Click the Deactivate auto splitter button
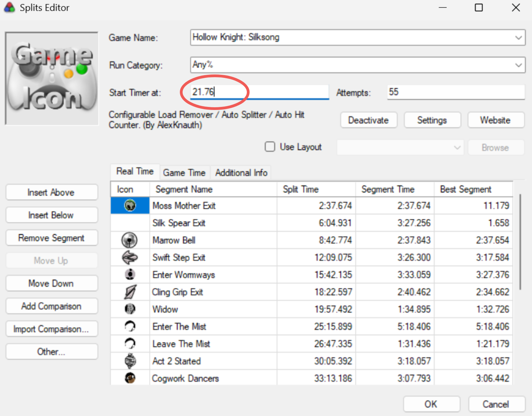 coord(368,120)
